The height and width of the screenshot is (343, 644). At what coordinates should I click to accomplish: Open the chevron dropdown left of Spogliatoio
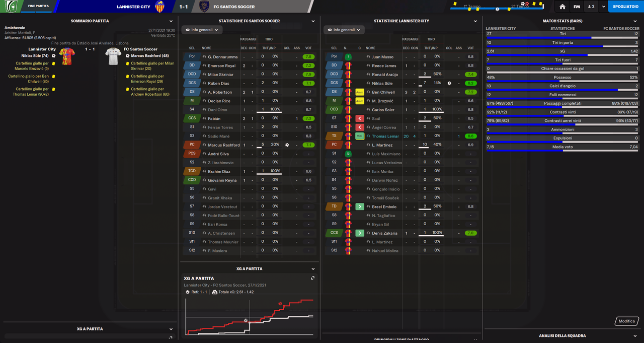pyautogui.click(x=603, y=7)
